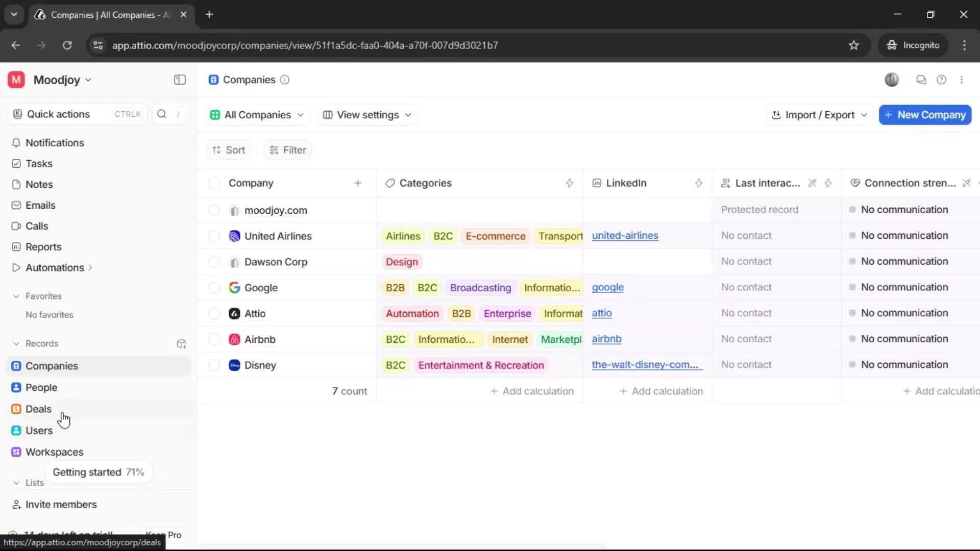Bookmark page with star icon
This screenshot has width=980, height=551.
853,45
